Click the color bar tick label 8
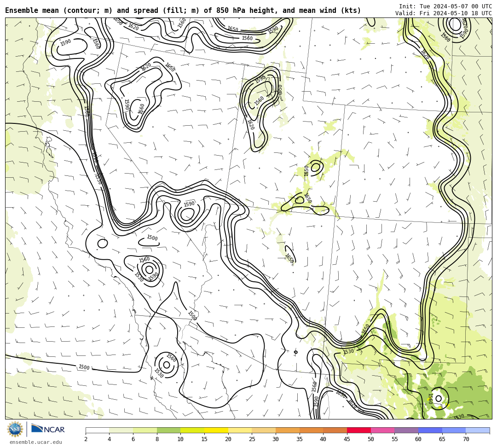The image size is (497, 448). pos(157,439)
